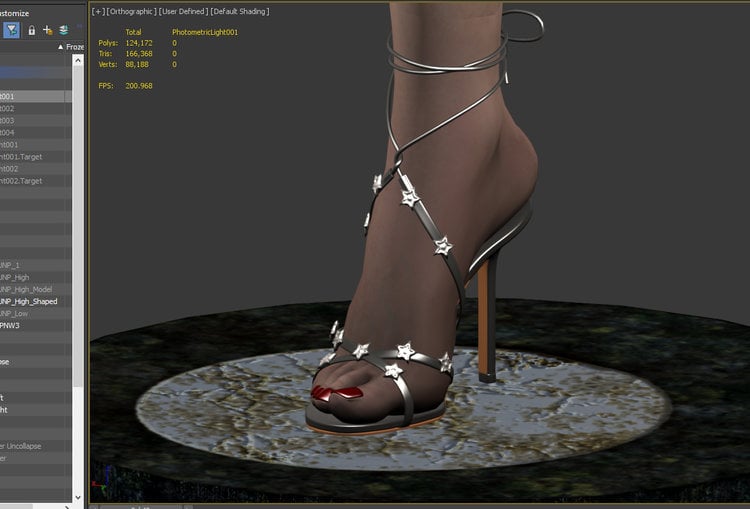Select the row ending in t003
Viewport: 750px width, 509px height.
tap(36, 121)
